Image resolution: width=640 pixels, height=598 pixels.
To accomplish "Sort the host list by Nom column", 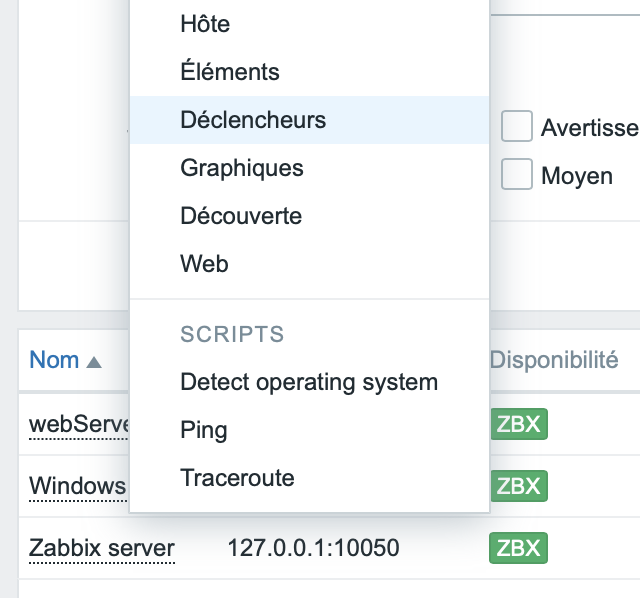I will pos(55,360).
